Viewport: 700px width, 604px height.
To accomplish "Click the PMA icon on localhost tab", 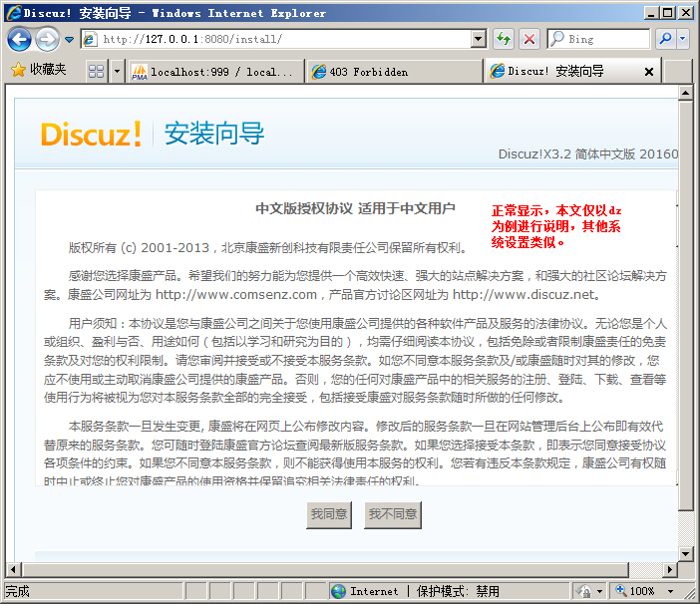I will click(140, 72).
